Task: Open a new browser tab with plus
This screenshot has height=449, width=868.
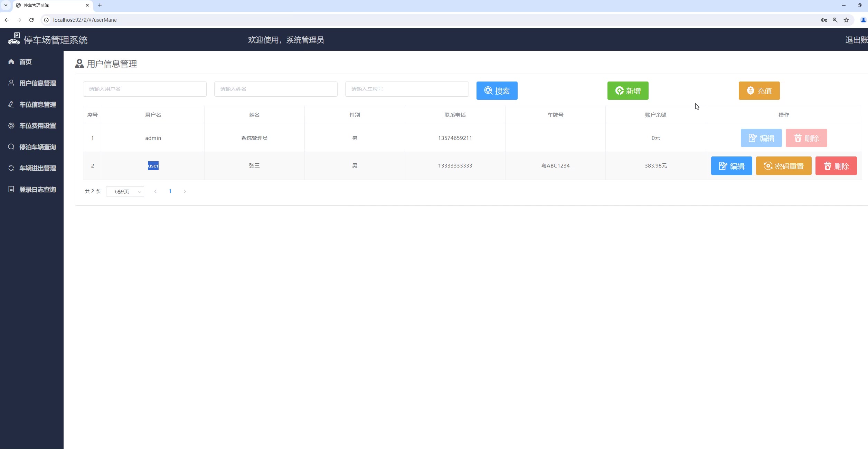Action: (100, 5)
